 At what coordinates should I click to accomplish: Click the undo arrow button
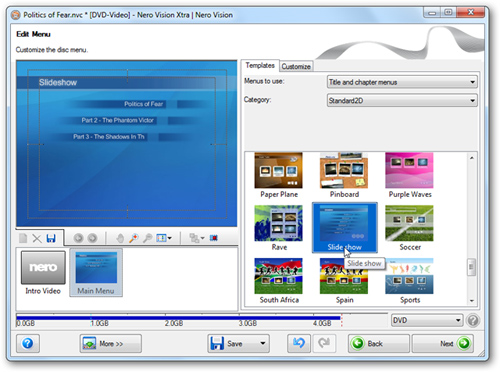[x=299, y=343]
